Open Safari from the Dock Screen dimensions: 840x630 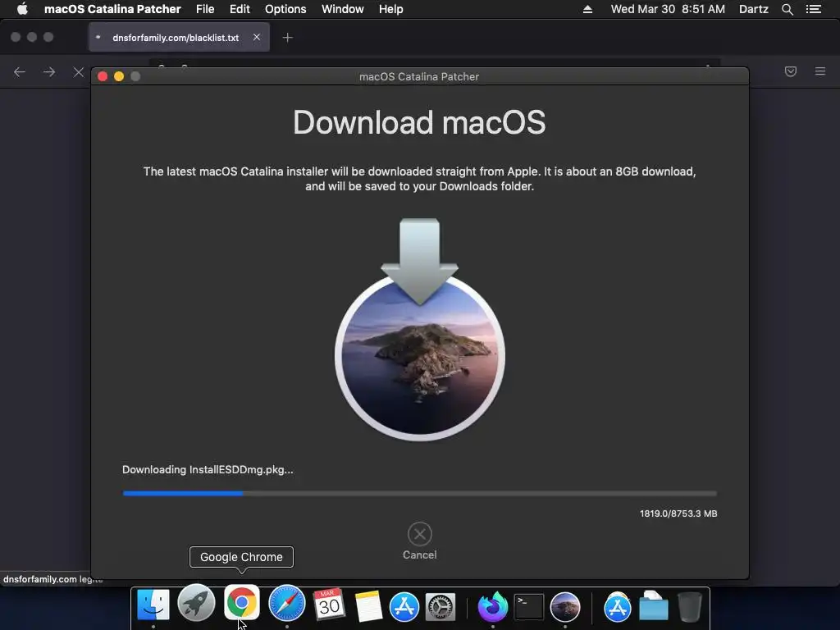pyautogui.click(x=286, y=604)
